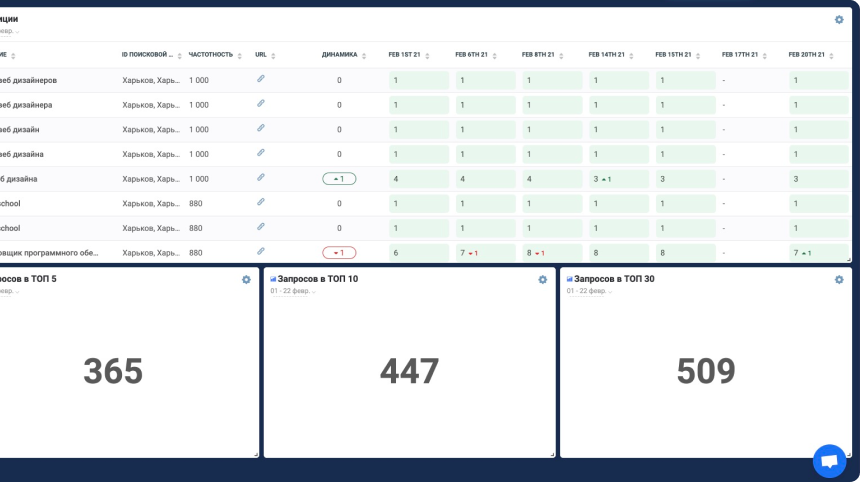
Task: Open the positions table settings gear
Action: pyautogui.click(x=839, y=19)
